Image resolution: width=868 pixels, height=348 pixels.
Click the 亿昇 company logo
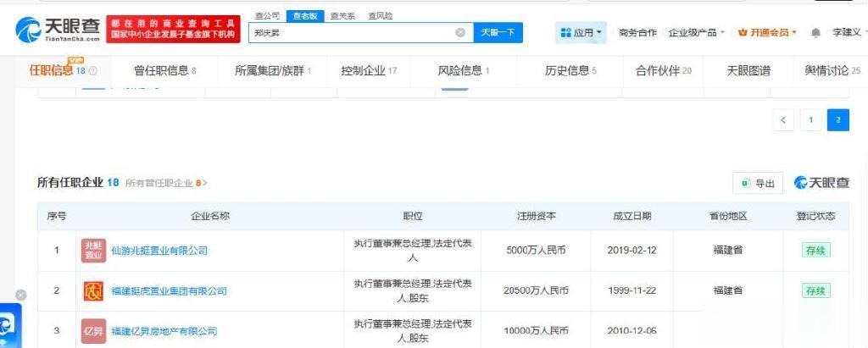pos(93,331)
